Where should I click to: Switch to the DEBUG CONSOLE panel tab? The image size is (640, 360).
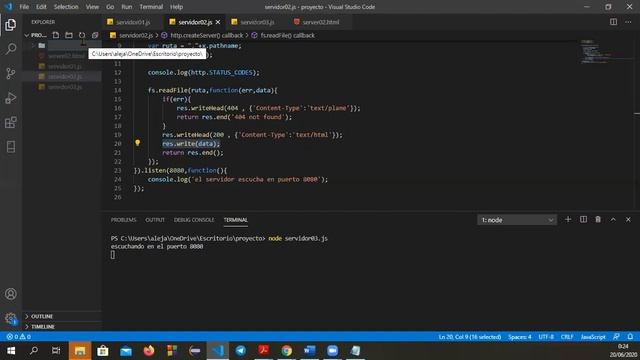coord(194,220)
